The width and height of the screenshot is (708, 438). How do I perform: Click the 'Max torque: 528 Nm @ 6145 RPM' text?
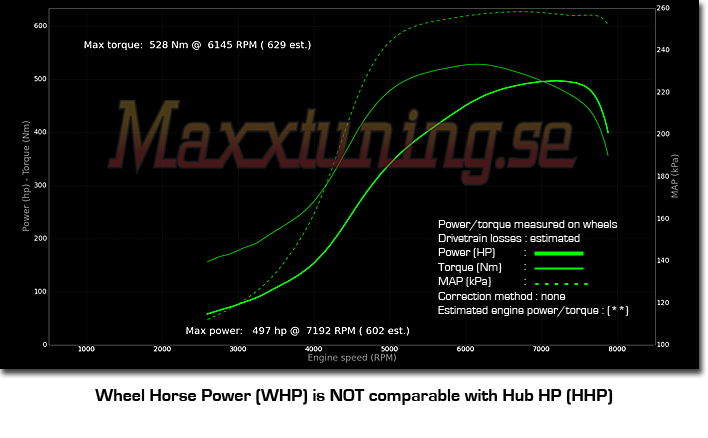pyautogui.click(x=170, y=45)
